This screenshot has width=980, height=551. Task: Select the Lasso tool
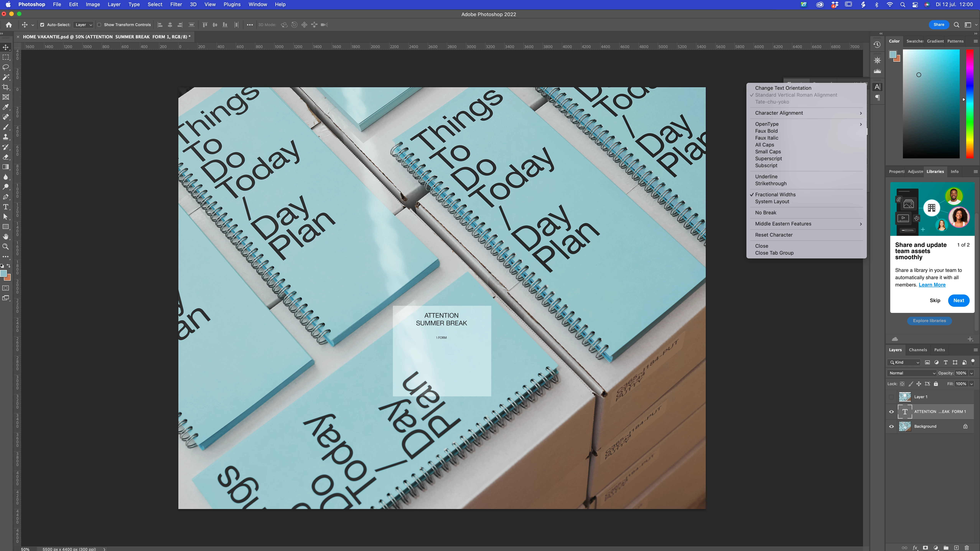(x=6, y=67)
